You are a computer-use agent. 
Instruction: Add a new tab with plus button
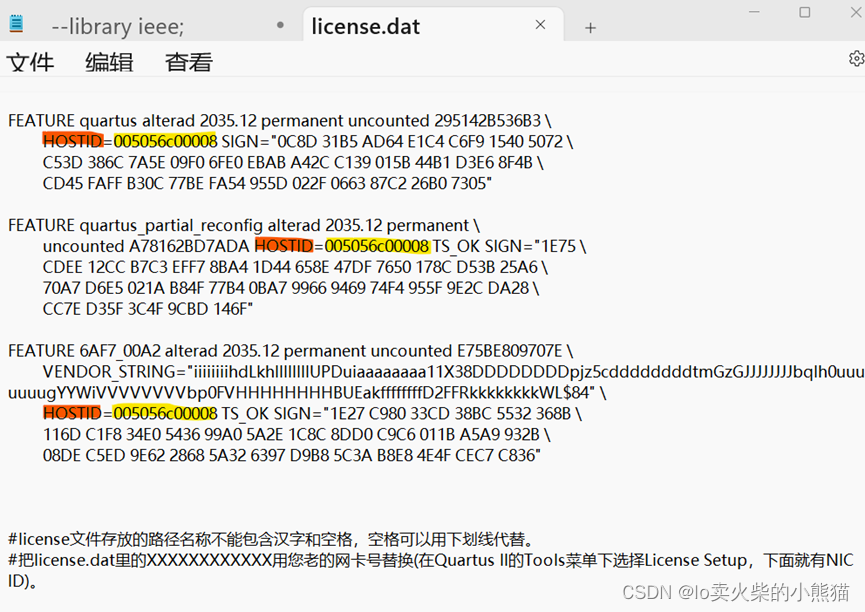(590, 27)
